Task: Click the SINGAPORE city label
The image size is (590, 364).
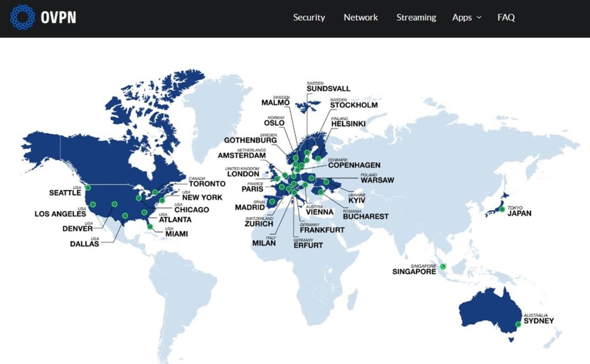Action: [x=414, y=271]
